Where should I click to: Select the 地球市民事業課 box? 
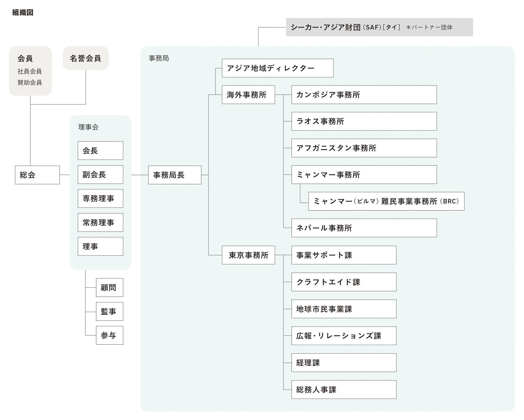coord(344,309)
